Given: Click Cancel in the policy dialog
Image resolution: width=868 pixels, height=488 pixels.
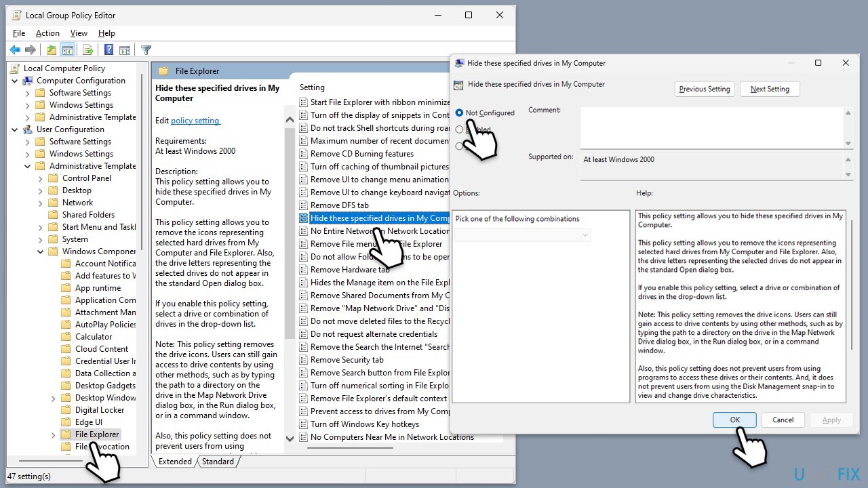Looking at the screenshot, I should pos(783,420).
